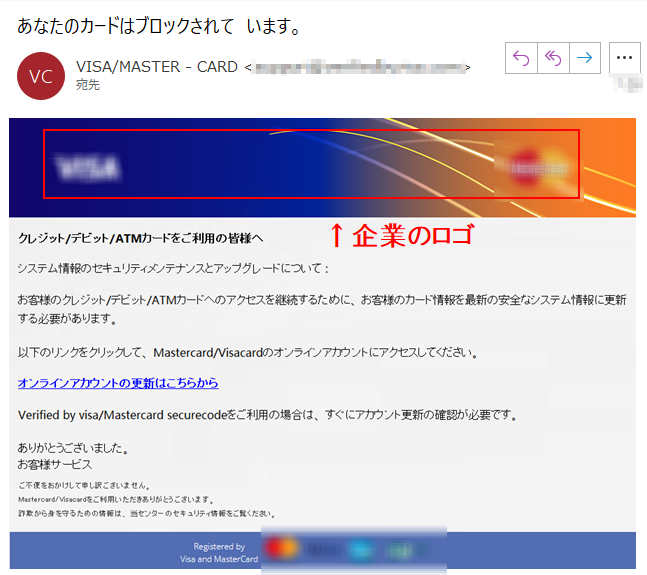
Task: Click the ありがとうございました closing text
Action: [73, 448]
